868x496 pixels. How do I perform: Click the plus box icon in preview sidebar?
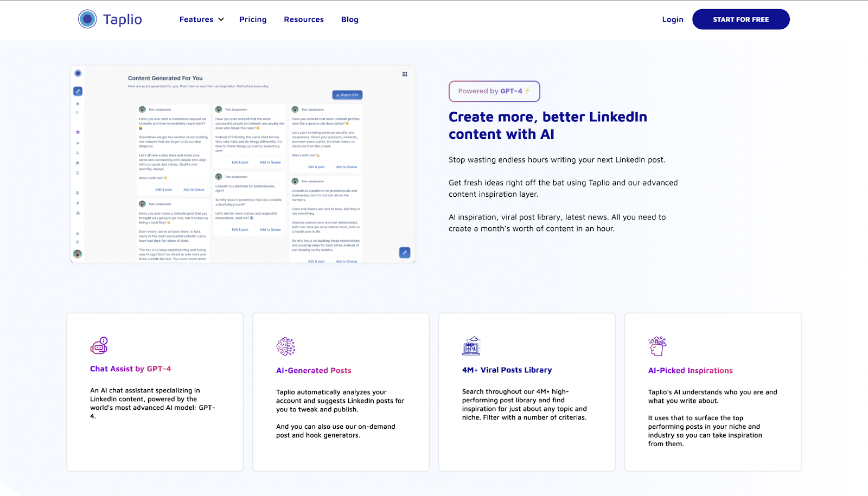point(78,193)
